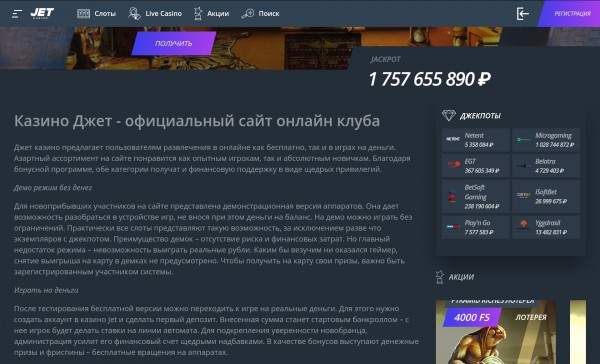600x364 pixels.
Task: Click the 4000 FS promo badge
Action: pos(472,317)
